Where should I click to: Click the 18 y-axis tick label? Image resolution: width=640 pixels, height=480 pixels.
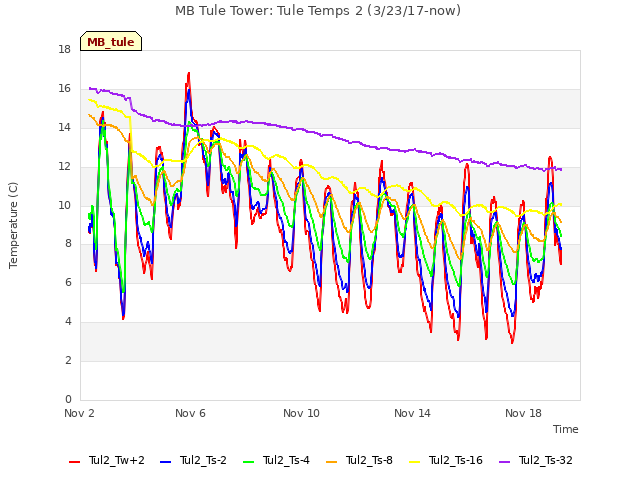pos(64,50)
